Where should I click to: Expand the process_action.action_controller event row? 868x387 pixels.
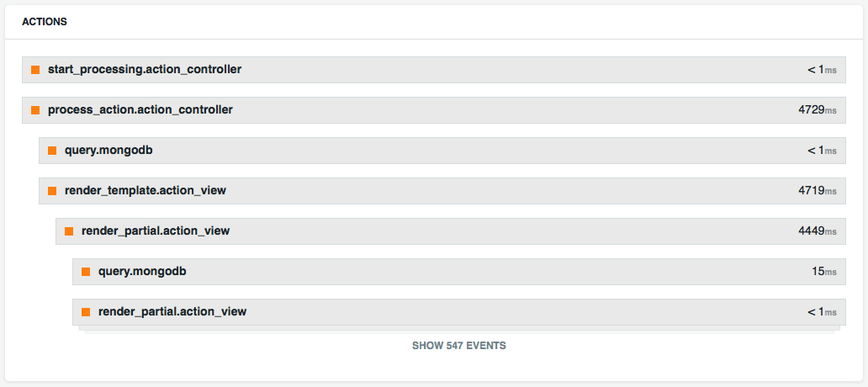point(433,110)
